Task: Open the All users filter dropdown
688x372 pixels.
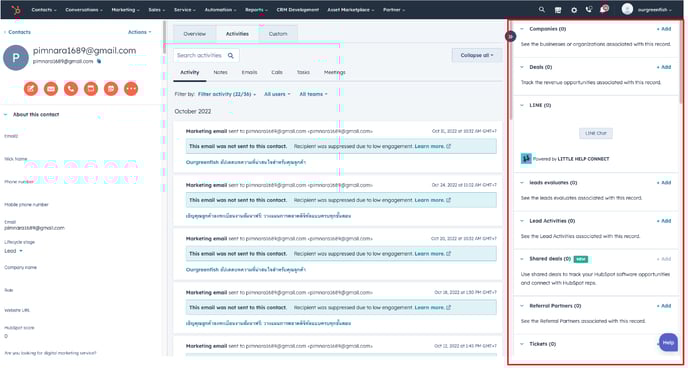Action: [x=277, y=94]
